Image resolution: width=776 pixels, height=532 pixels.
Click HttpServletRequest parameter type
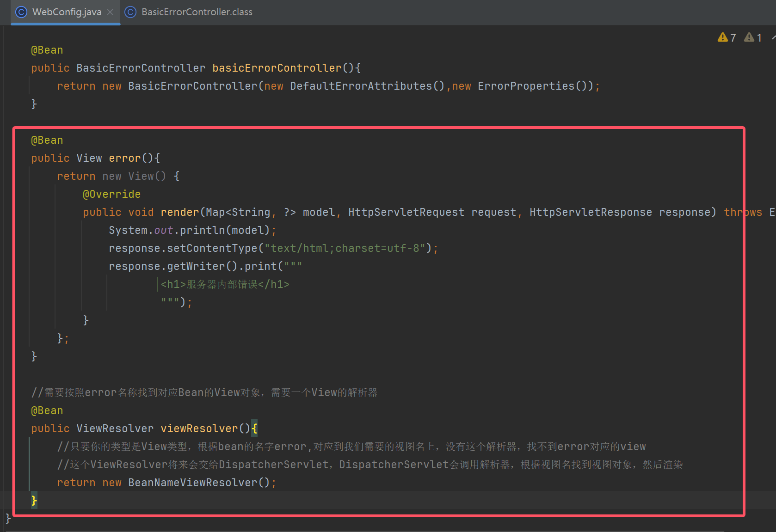406,212
